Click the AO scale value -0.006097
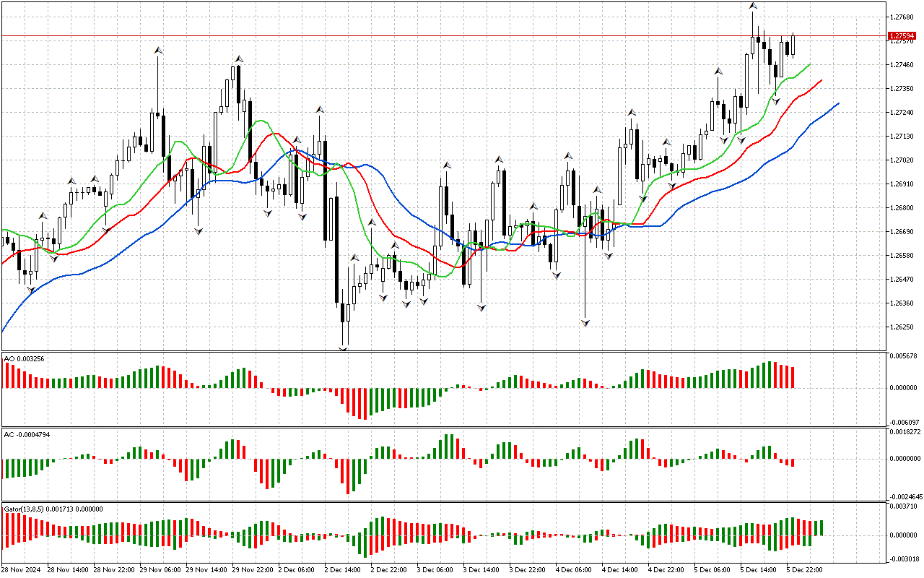Image resolution: width=924 pixels, height=578 pixels. (x=903, y=422)
